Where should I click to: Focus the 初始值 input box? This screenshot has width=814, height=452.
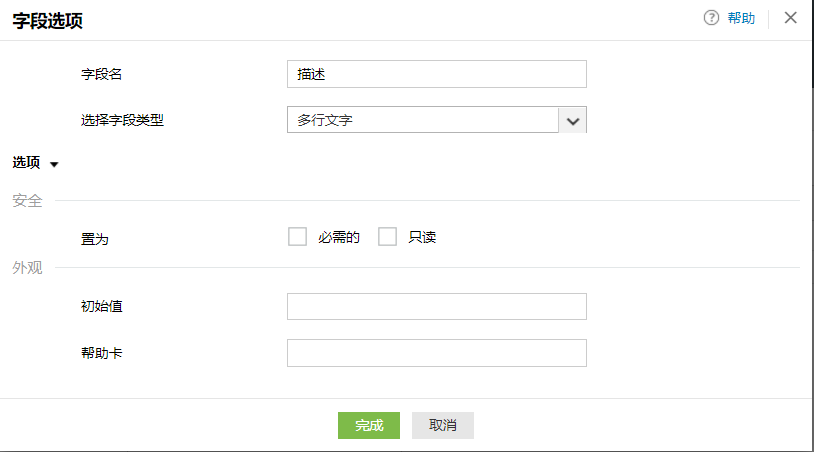[x=436, y=306]
